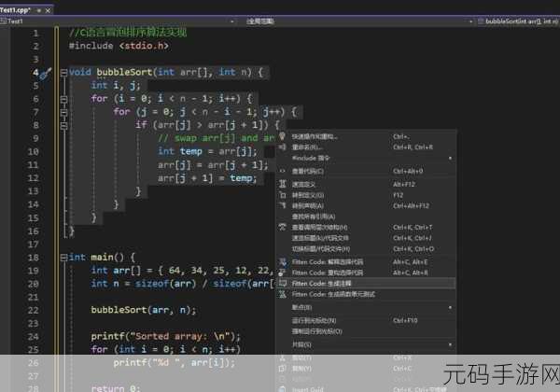Click Fitten Code generate unit test icon
560x392 pixels.
pos(282,294)
